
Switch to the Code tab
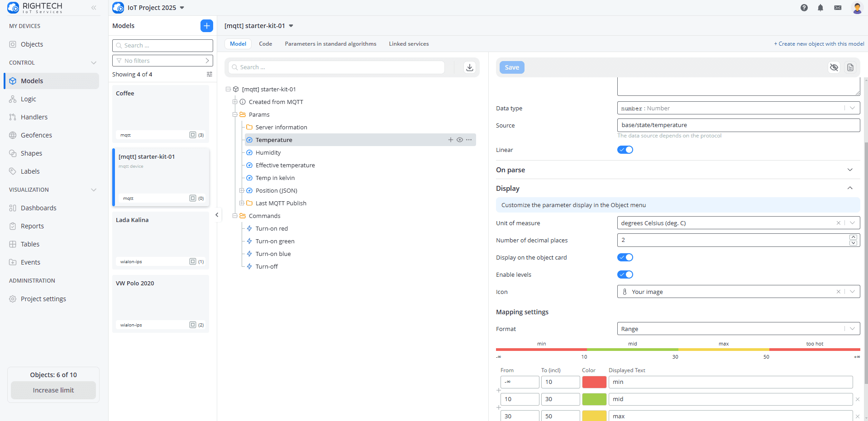tap(265, 44)
